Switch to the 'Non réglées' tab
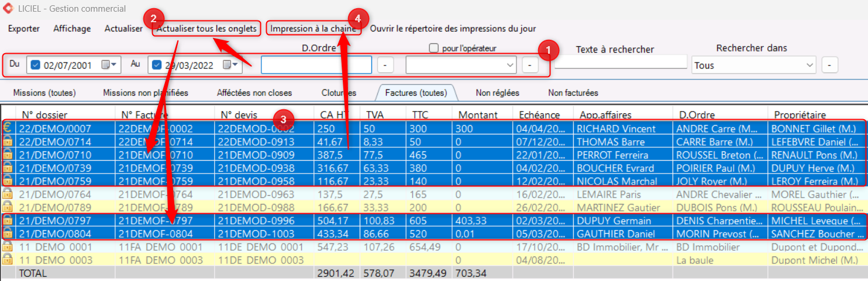 (x=497, y=93)
